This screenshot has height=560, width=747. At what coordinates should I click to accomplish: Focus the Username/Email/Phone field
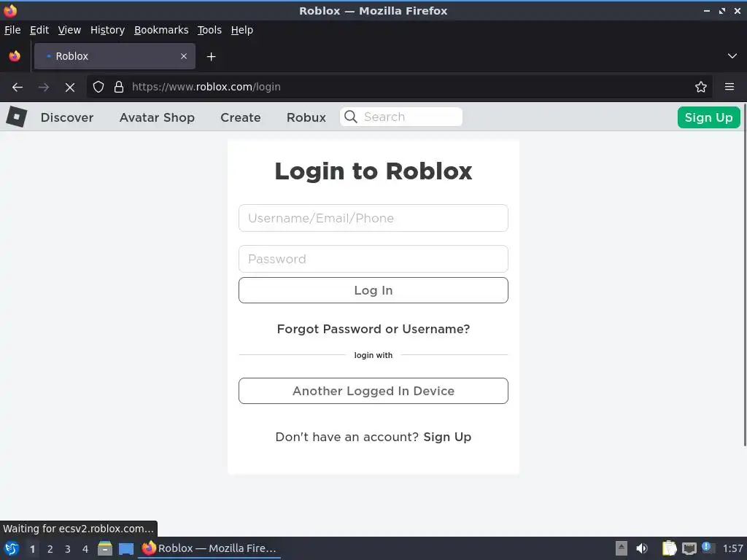pyautogui.click(x=373, y=218)
